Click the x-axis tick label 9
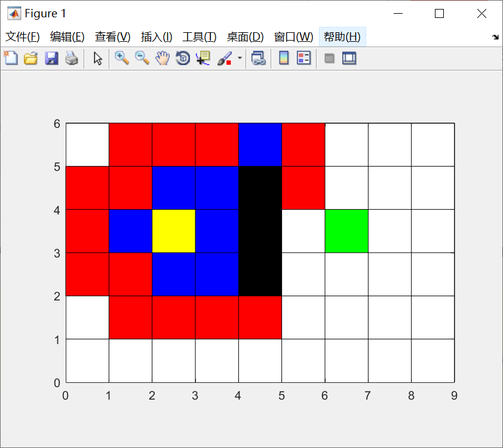 454,395
